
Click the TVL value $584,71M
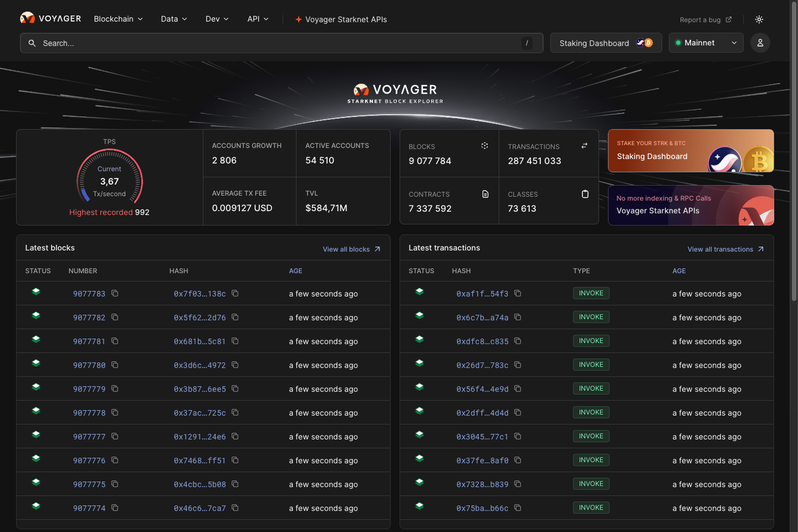[x=326, y=208]
